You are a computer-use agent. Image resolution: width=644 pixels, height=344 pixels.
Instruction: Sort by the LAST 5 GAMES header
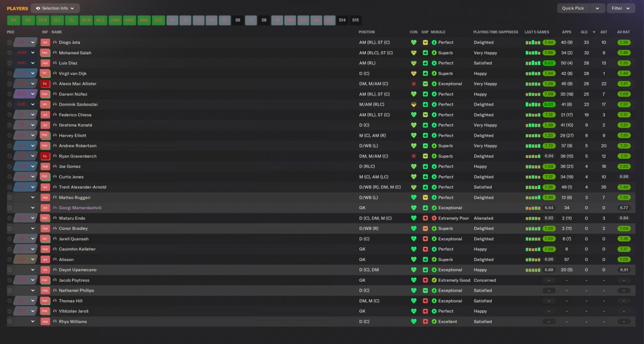537,32
